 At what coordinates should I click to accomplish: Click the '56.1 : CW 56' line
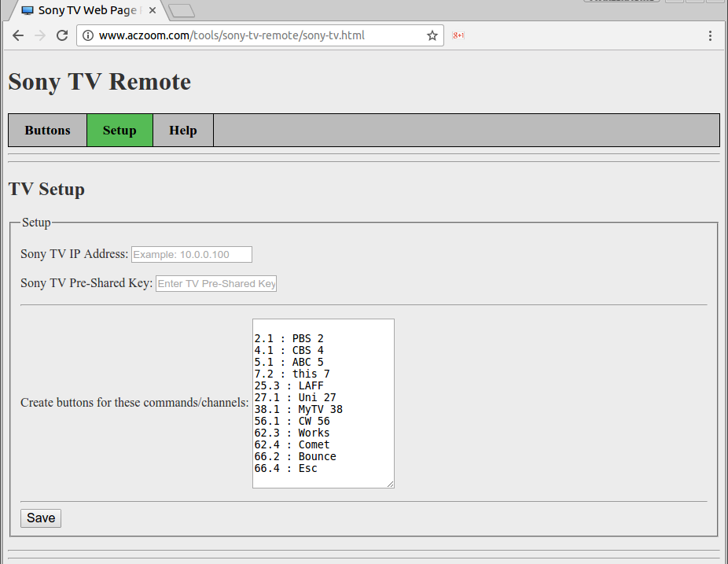292,422
